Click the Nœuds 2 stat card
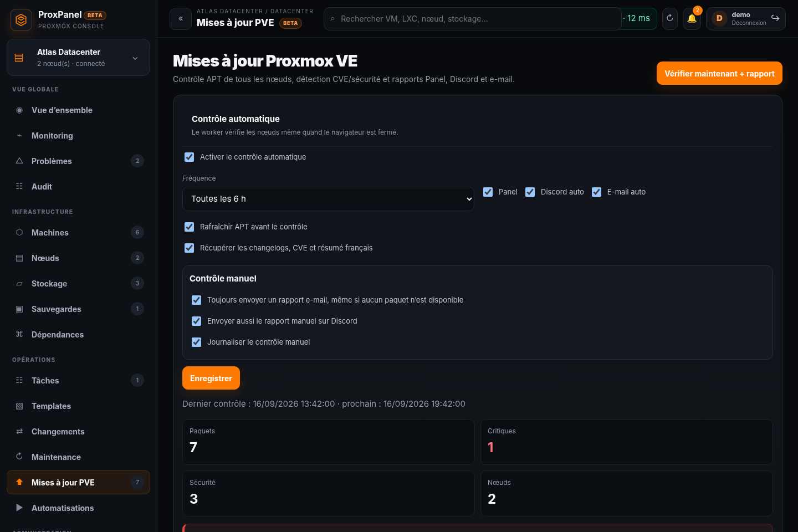 627,493
